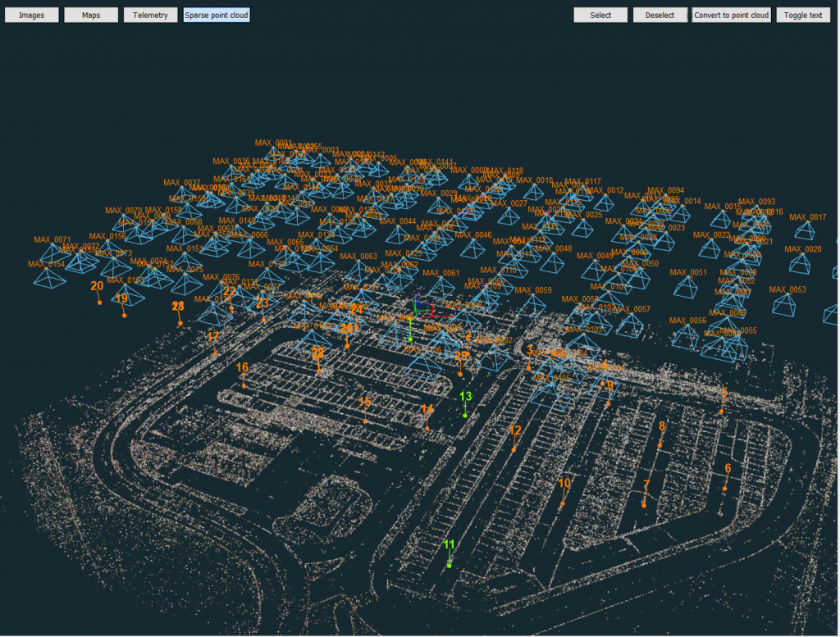Click the XYZ origin axes gizmo

(x=423, y=306)
